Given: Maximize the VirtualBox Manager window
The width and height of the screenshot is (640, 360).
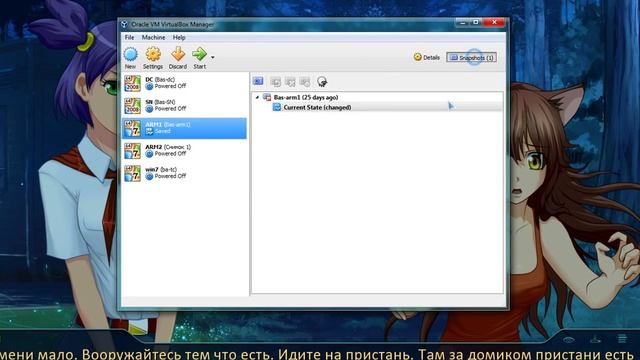Looking at the screenshot, I should click(x=476, y=22).
